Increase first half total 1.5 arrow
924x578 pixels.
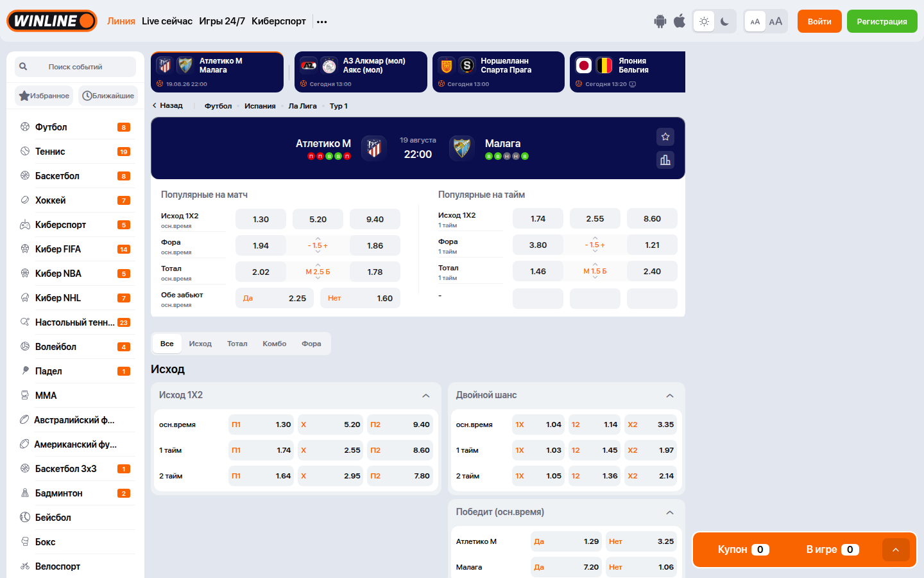[x=595, y=264]
